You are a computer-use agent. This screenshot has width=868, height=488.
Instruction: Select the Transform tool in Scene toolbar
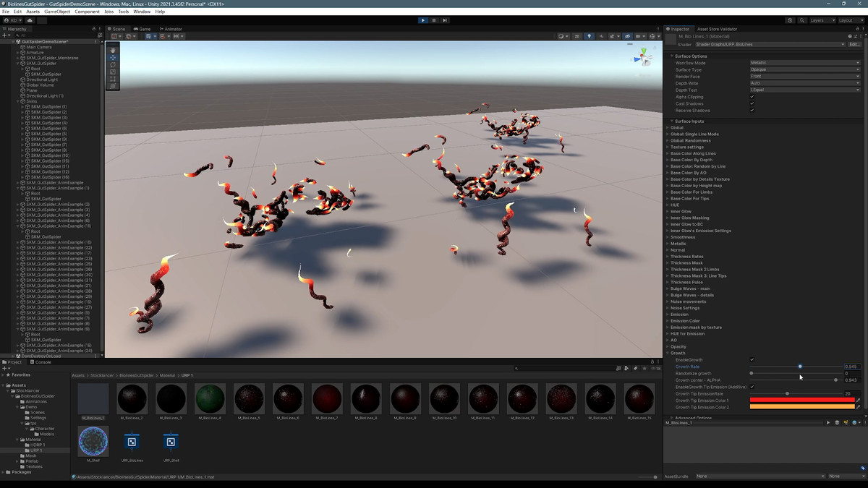113,86
